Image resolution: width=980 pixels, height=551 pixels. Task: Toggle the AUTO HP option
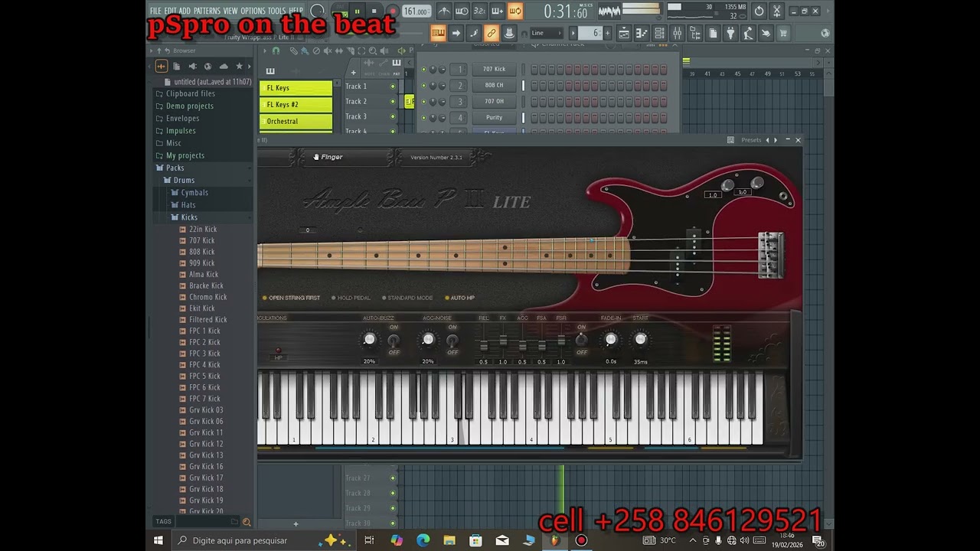tap(460, 298)
